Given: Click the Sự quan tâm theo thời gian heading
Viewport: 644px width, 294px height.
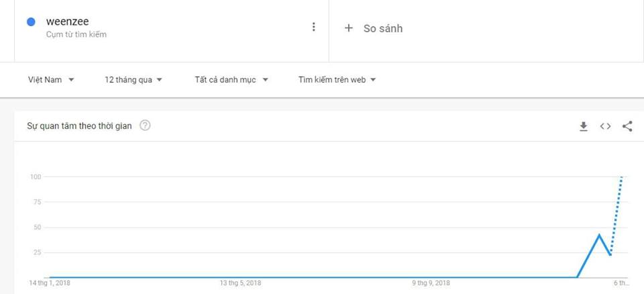Looking at the screenshot, I should (x=79, y=126).
